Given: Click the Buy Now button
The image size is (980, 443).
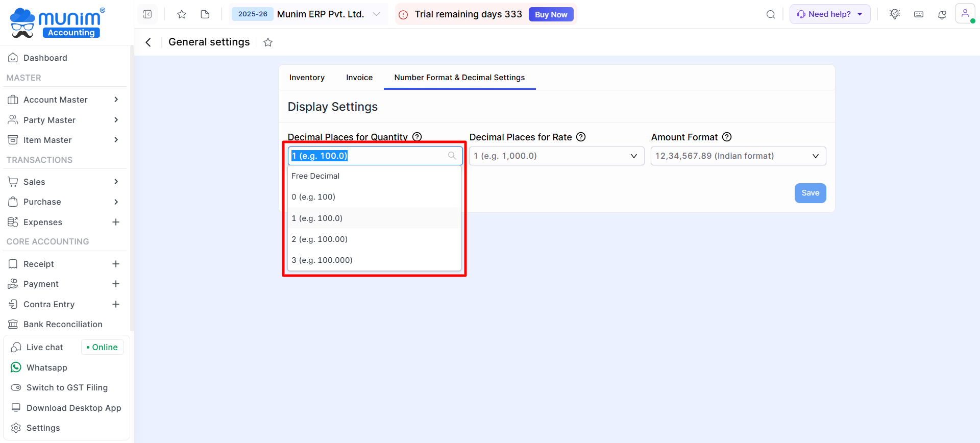Looking at the screenshot, I should click(x=551, y=14).
